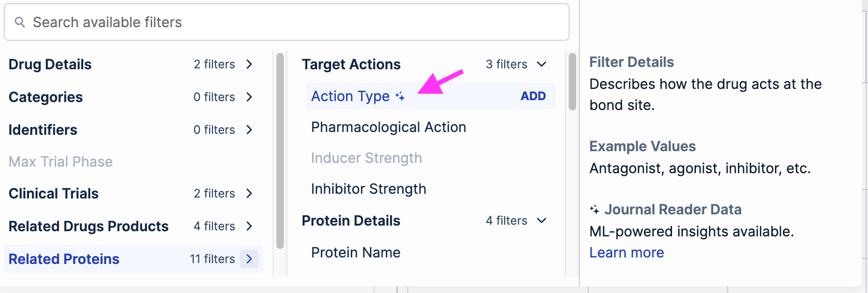Open the Learn more link
Viewport: 868px width, 293px height.
[626, 252]
